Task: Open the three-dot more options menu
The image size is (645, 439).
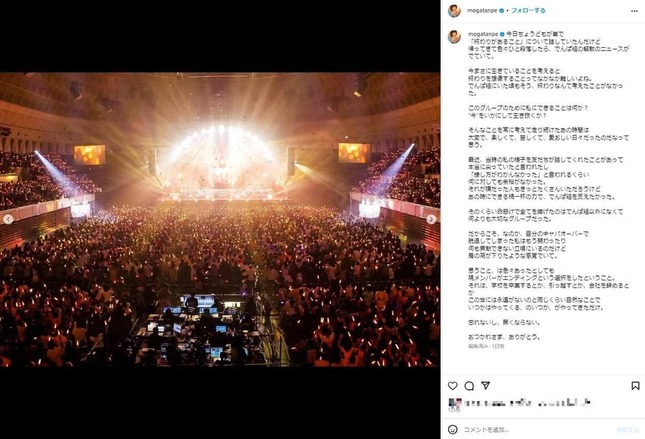Action: (634, 11)
